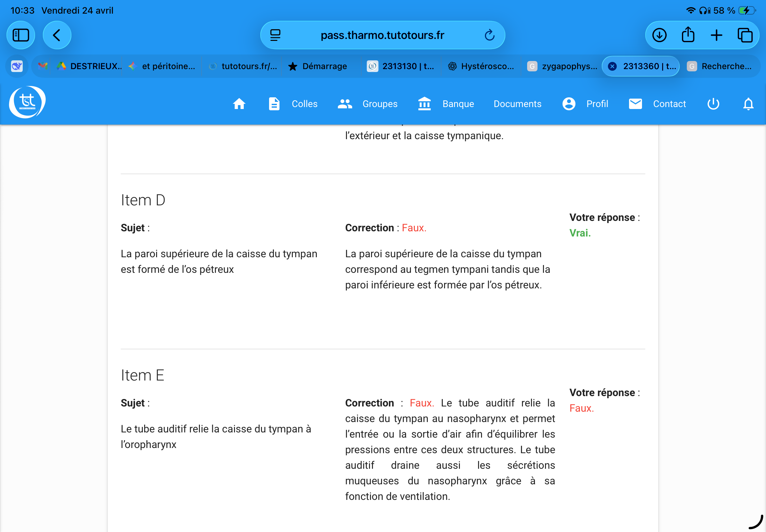
Task: Click Item D's red 'Faux.' correction
Action: 414,228
